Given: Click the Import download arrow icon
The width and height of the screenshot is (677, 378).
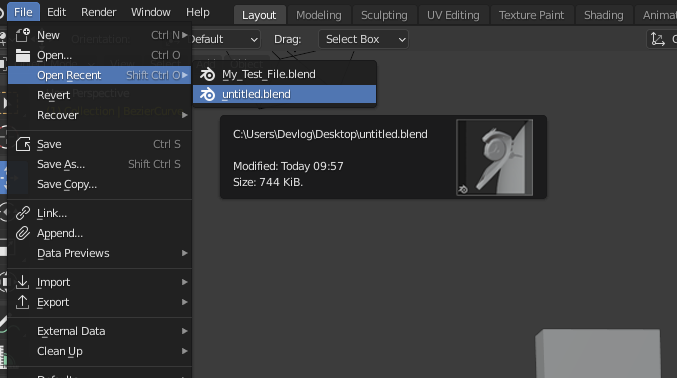Looking at the screenshot, I should [22, 282].
